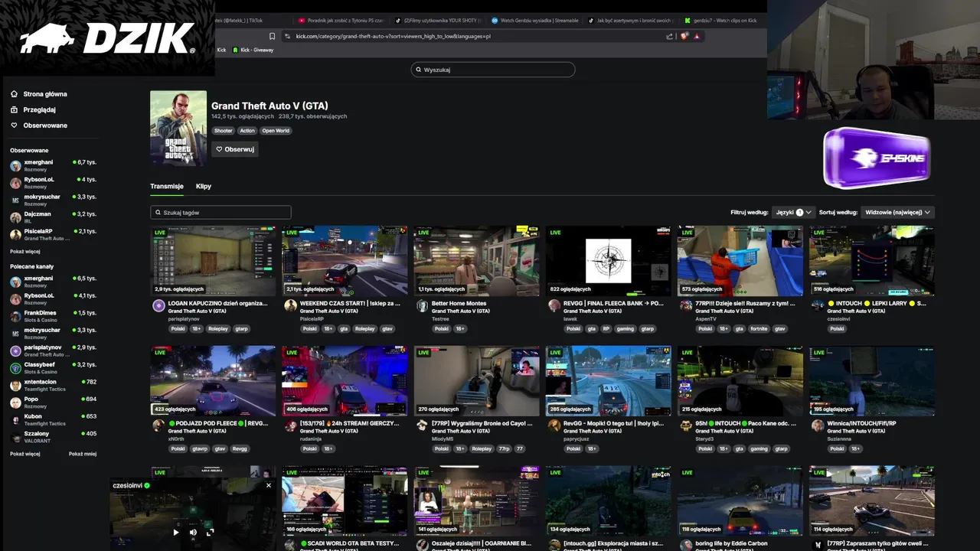Click the Obserwuj follow button
980x551 pixels.
[x=234, y=149]
